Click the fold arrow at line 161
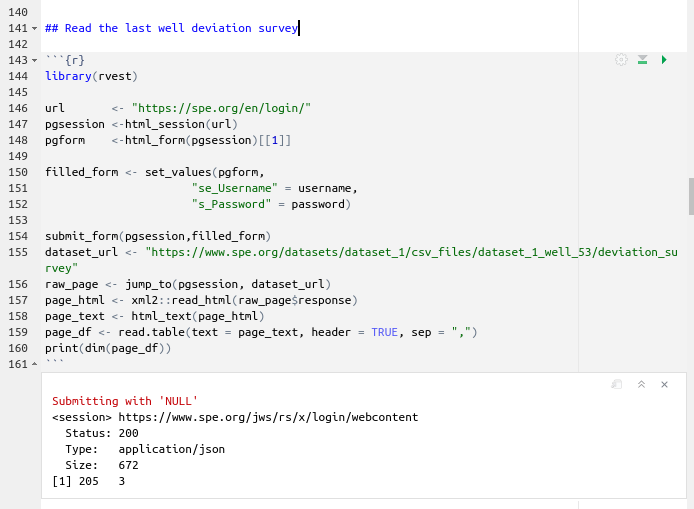 [x=36, y=365]
